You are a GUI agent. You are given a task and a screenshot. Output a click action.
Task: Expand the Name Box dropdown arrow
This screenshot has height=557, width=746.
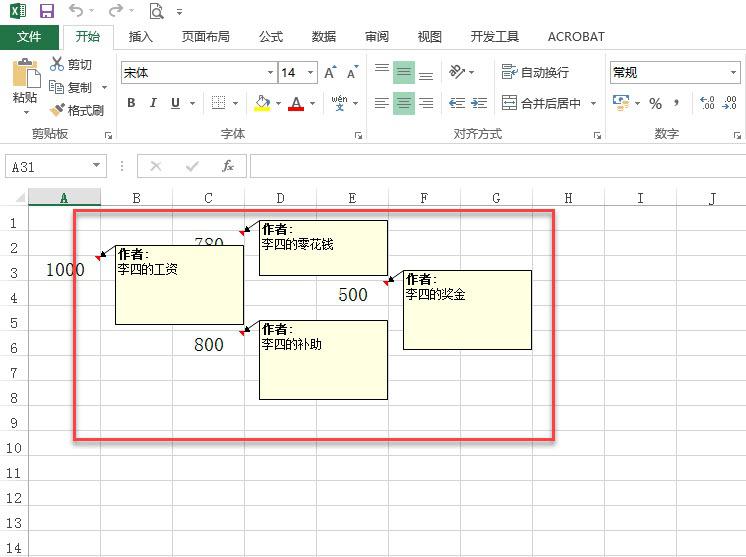[x=97, y=166]
